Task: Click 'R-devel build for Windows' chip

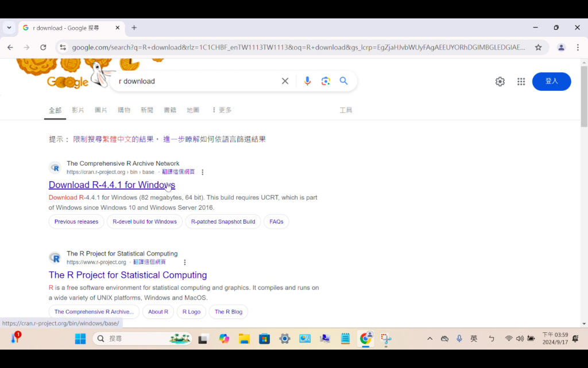Action: click(x=144, y=221)
